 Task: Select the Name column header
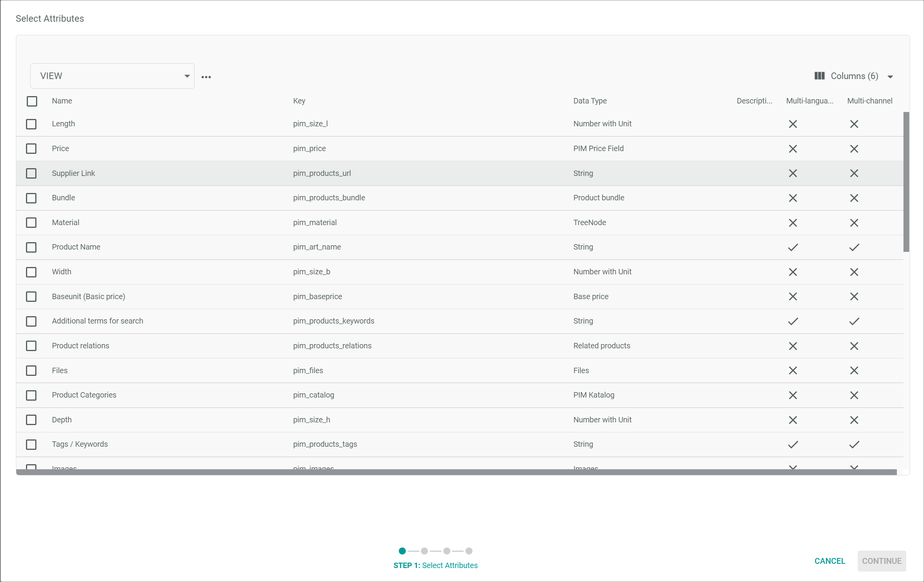[62, 101]
